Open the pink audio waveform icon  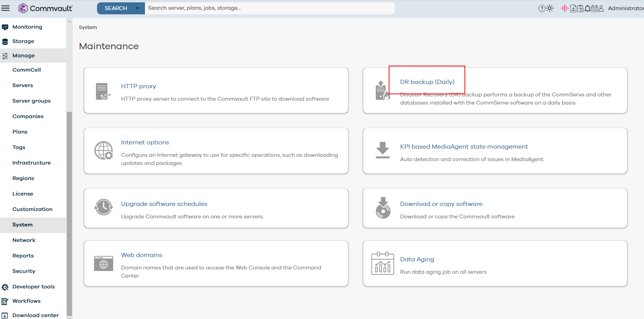click(x=564, y=8)
